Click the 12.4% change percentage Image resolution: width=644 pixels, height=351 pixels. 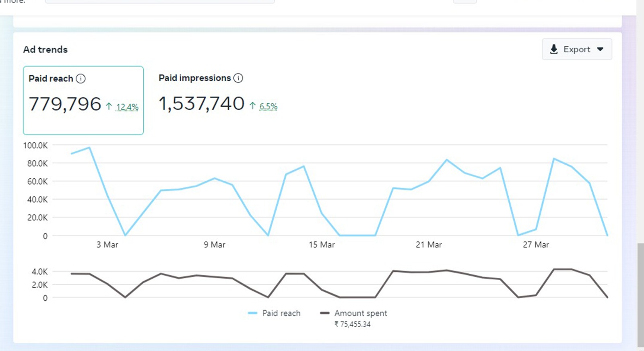[x=127, y=107]
